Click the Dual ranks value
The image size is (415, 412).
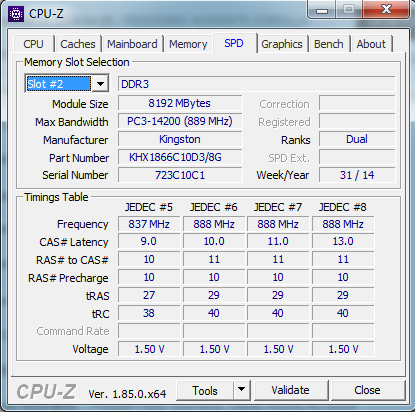coord(357,139)
